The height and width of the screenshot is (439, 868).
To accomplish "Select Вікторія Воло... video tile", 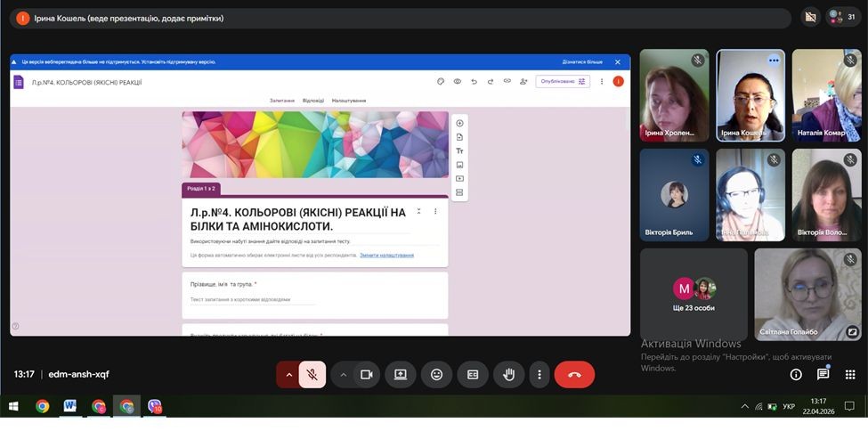I will point(826,195).
